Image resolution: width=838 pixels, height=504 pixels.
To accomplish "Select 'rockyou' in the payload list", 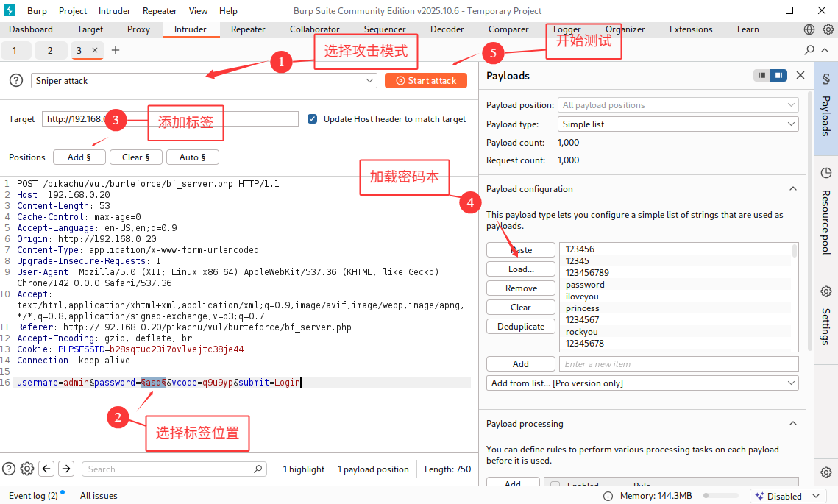I will coord(581,331).
